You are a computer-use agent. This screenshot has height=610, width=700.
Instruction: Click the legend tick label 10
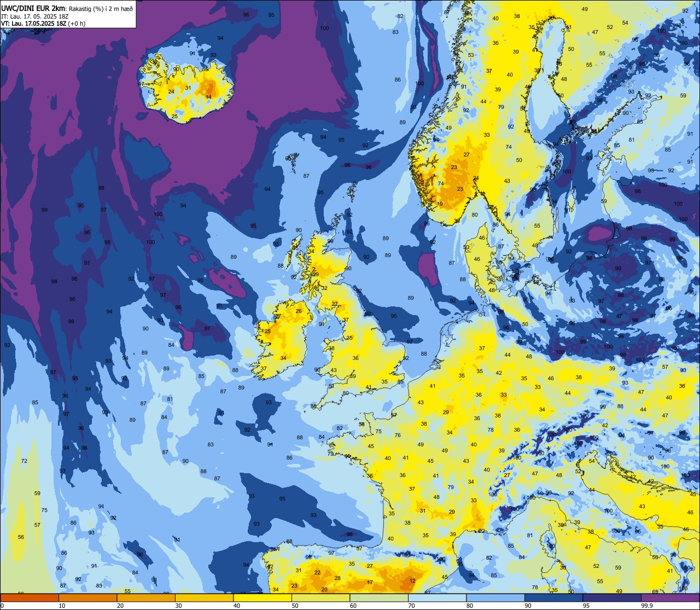point(62,606)
